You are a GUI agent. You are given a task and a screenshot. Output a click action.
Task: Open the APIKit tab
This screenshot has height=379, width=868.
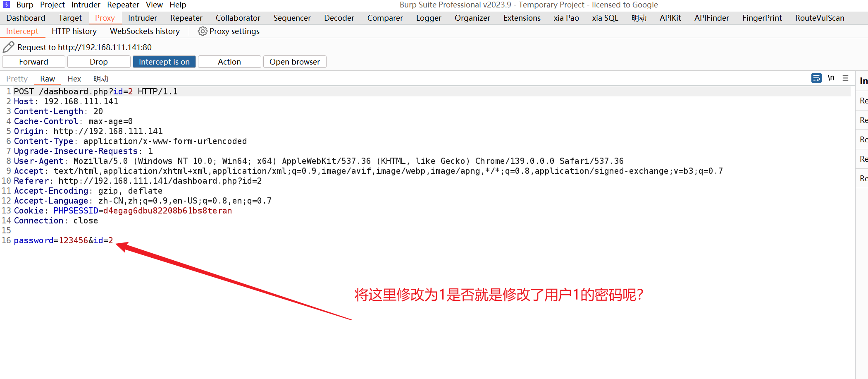(670, 18)
